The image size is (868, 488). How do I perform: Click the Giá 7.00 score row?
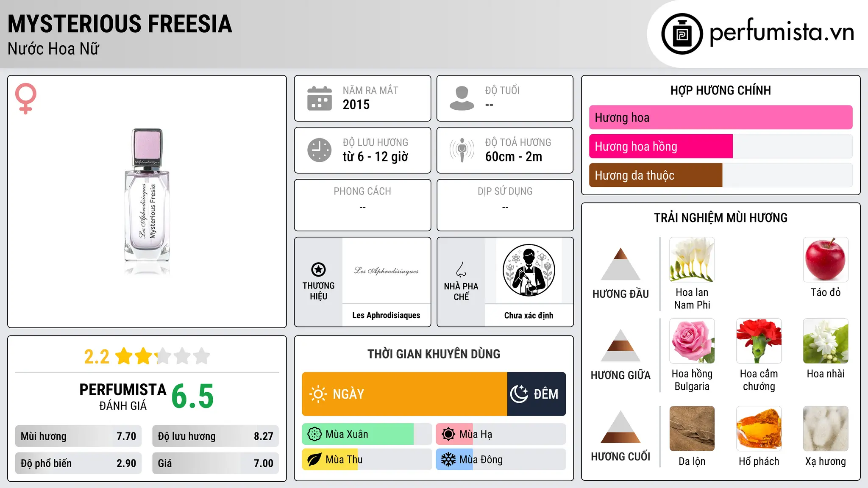(216, 463)
